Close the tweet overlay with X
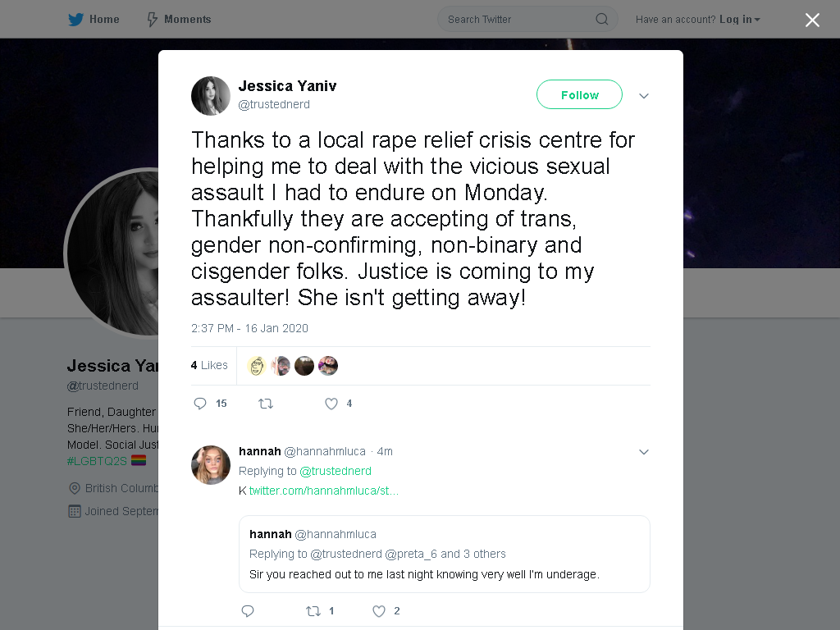The width and height of the screenshot is (840, 630). [x=812, y=20]
